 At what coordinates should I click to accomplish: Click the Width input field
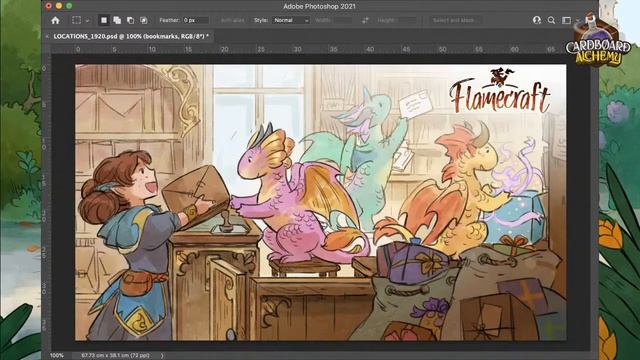(x=342, y=20)
